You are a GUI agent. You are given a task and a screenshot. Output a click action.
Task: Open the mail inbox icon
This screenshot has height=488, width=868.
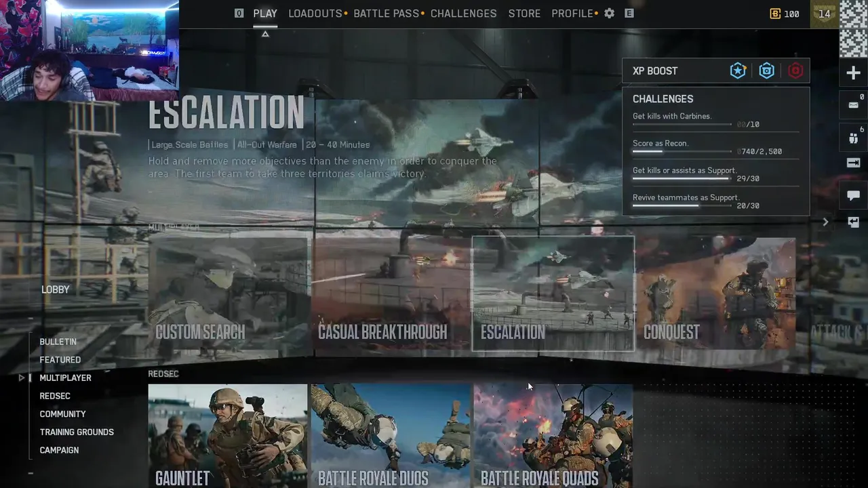854,104
